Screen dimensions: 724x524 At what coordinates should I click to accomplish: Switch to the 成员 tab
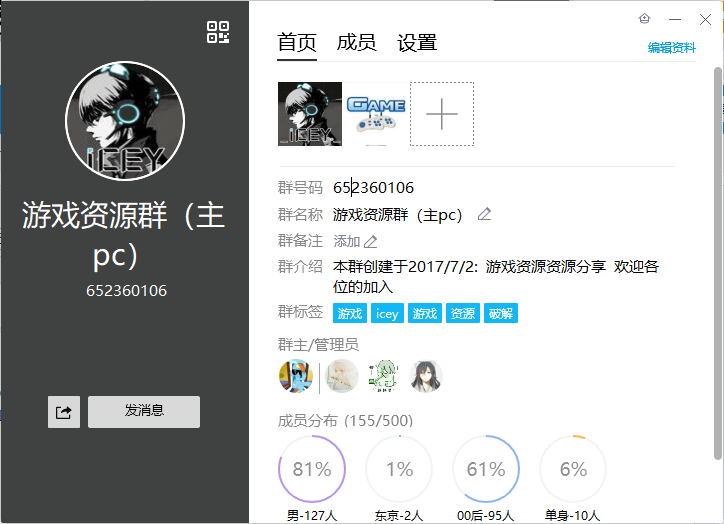coord(356,43)
